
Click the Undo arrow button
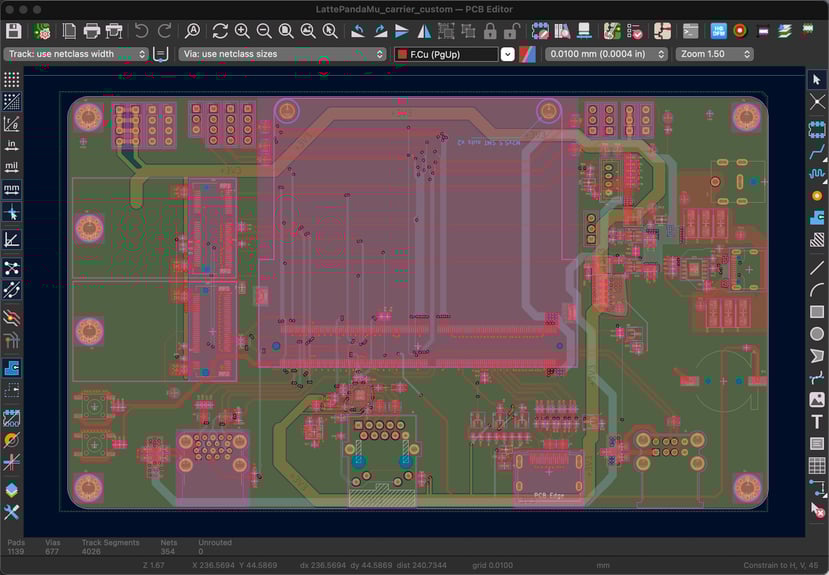(142, 31)
